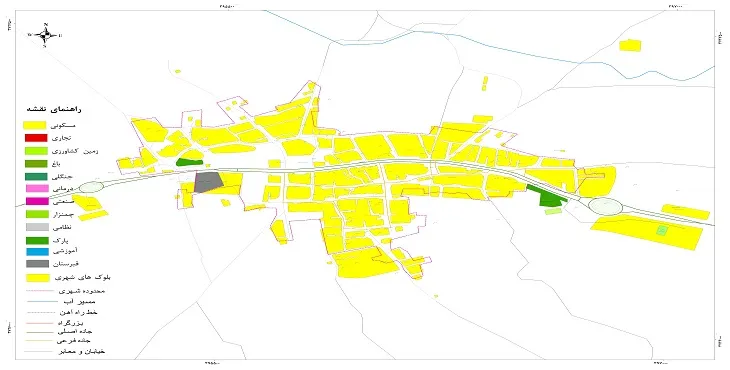Select the green پارک legend swatch
The width and height of the screenshot is (730, 370).
point(37,241)
